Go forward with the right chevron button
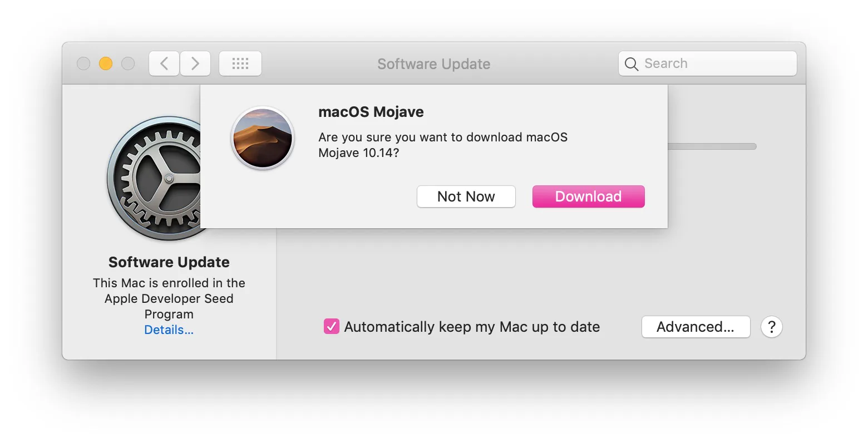This screenshot has height=442, width=868. coord(195,63)
